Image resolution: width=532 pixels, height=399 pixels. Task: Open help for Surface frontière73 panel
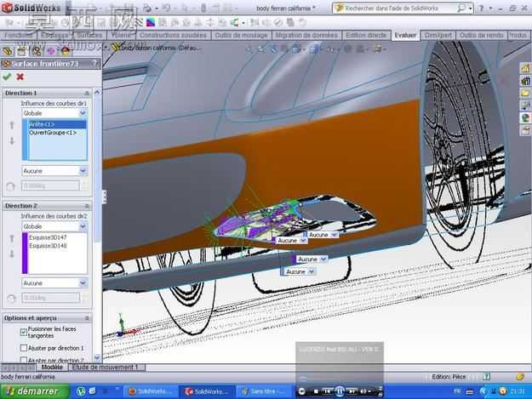pos(94,64)
